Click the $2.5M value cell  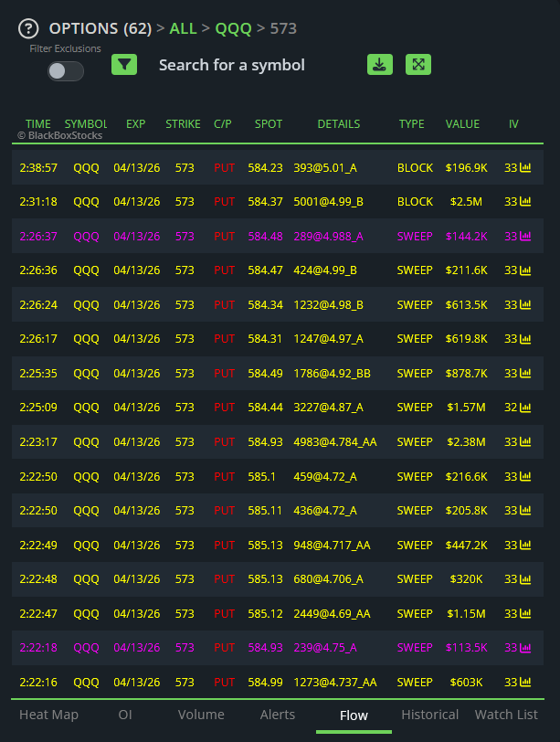[x=466, y=202]
